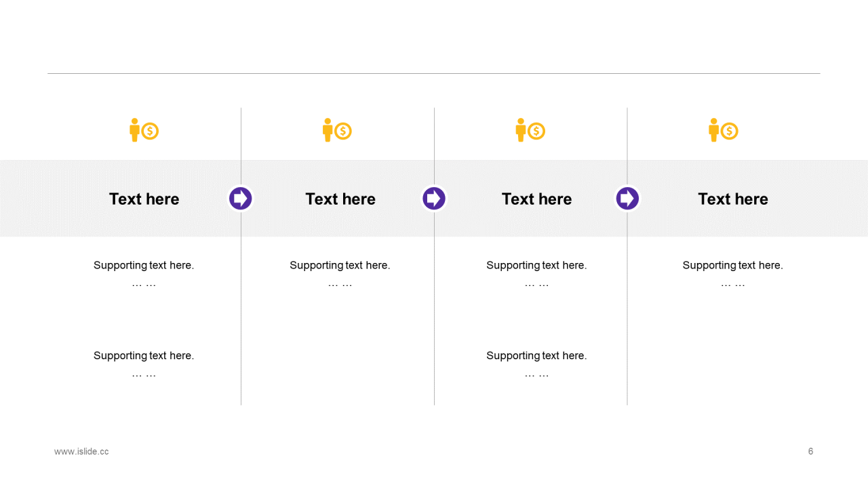
Task: Select the third column's 'Text here' heading
Action: [x=536, y=199]
